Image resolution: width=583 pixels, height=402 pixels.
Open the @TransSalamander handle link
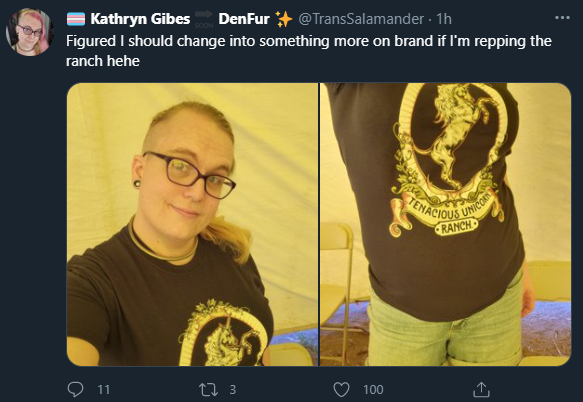click(361, 19)
